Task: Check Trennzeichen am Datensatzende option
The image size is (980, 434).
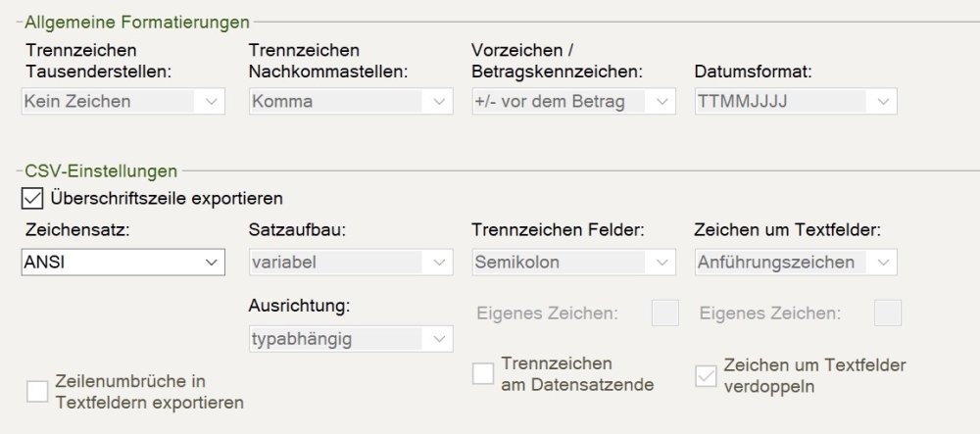Action: pos(483,373)
